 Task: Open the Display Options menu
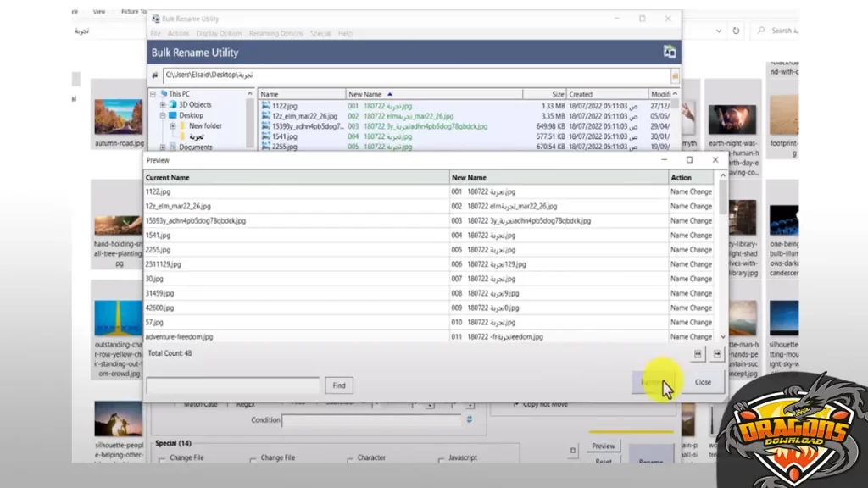(219, 33)
